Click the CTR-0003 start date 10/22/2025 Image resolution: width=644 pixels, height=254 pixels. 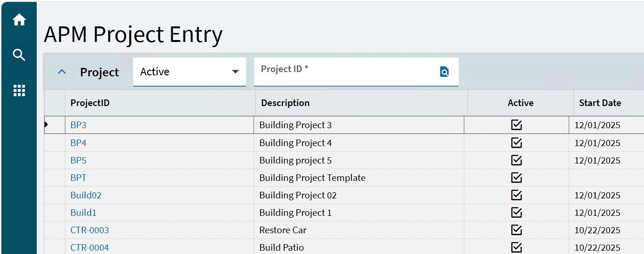point(597,230)
